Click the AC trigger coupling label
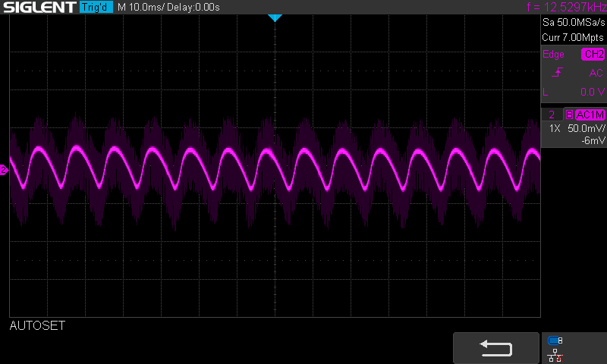This screenshot has height=364, width=607. 596,73
